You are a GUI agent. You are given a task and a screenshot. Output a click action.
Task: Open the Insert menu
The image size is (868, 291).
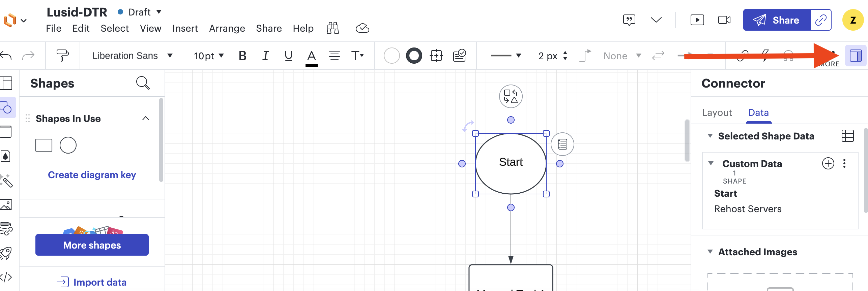185,28
